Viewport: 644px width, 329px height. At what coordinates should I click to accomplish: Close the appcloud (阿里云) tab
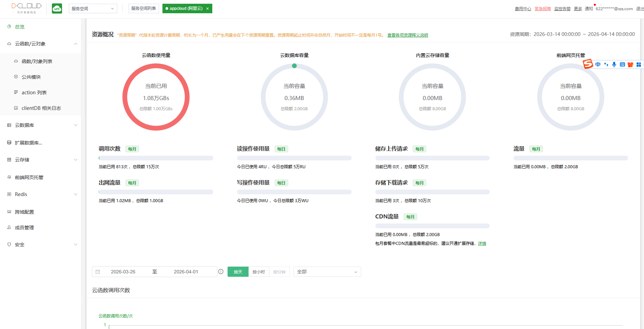point(208,9)
